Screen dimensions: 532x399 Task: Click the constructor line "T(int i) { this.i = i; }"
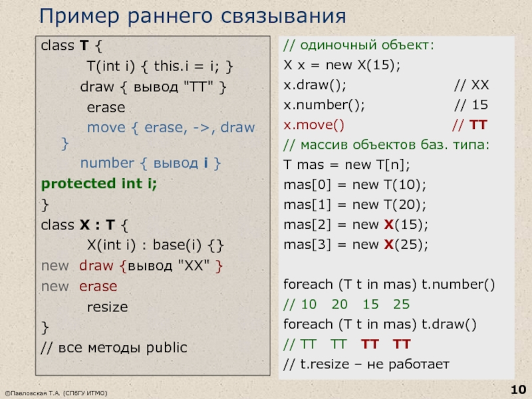point(160,66)
